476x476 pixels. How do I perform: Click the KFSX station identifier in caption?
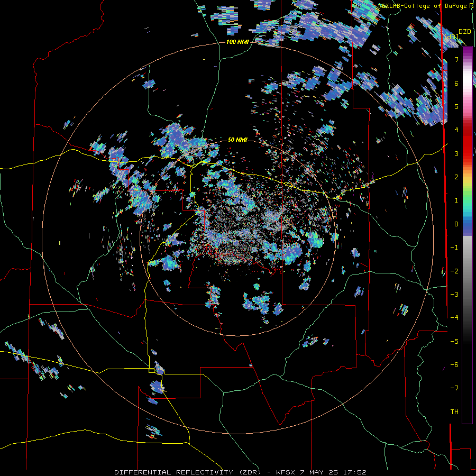287,472
